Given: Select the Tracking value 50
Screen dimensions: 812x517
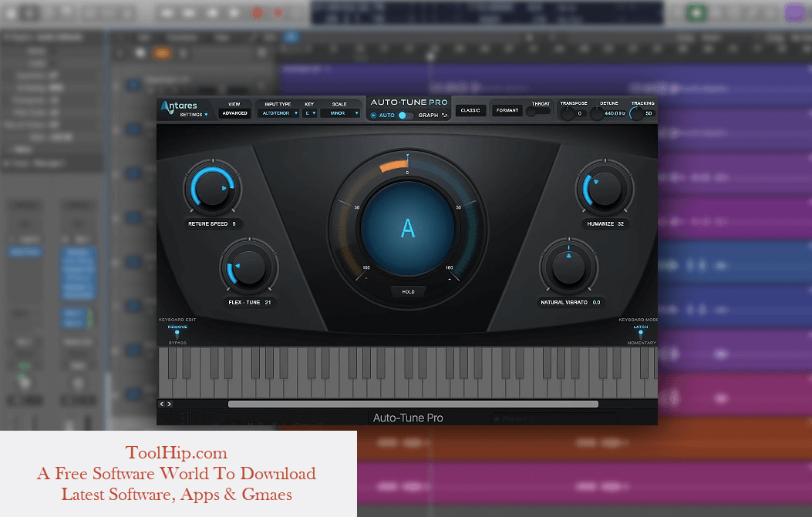Looking at the screenshot, I should pos(649,113).
